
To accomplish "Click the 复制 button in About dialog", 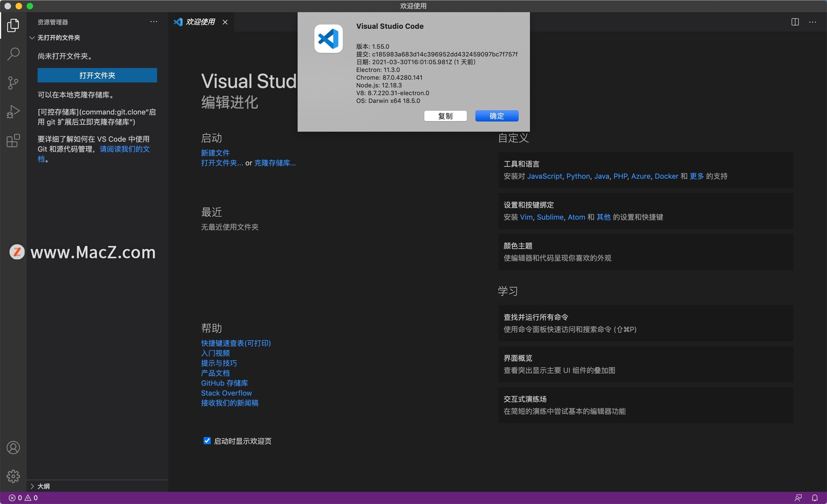I will [x=445, y=116].
